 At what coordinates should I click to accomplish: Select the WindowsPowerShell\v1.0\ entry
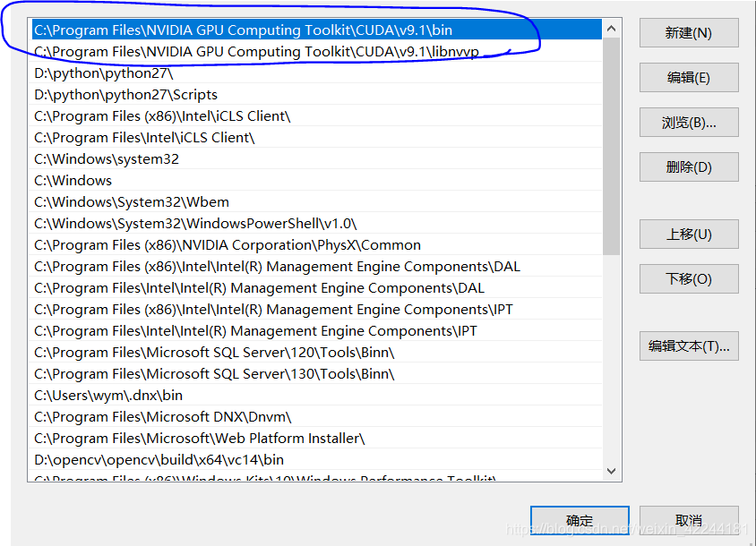tap(317, 223)
